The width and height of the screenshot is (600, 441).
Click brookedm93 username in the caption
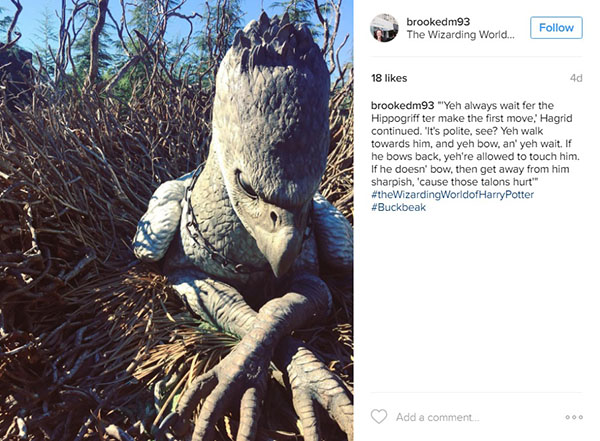403,105
